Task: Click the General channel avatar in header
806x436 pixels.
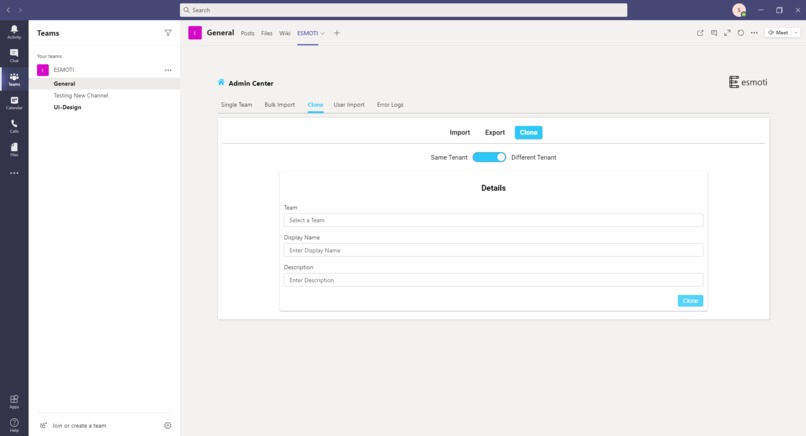Action: click(x=195, y=33)
